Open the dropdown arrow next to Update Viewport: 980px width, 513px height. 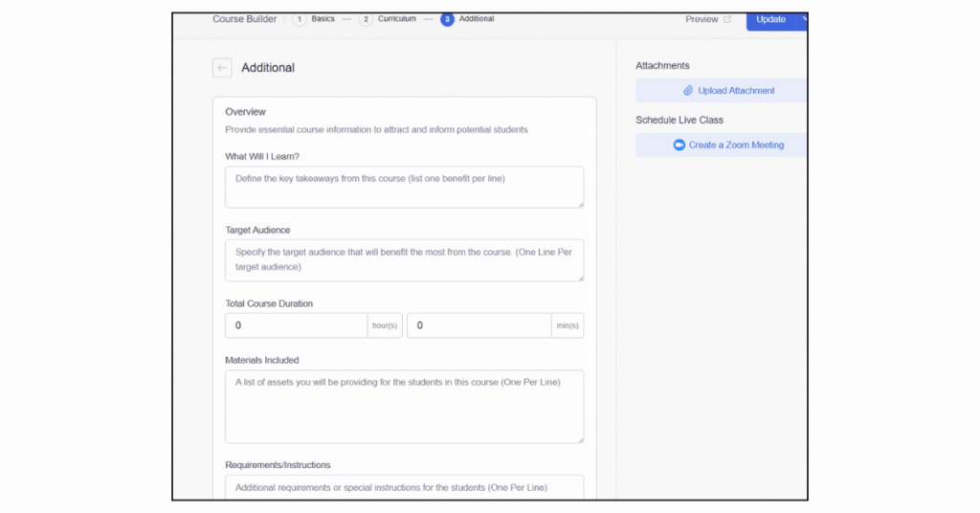[804, 19]
